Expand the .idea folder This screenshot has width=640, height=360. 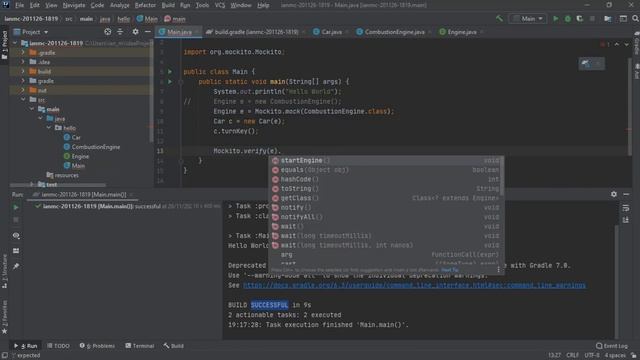point(23,62)
